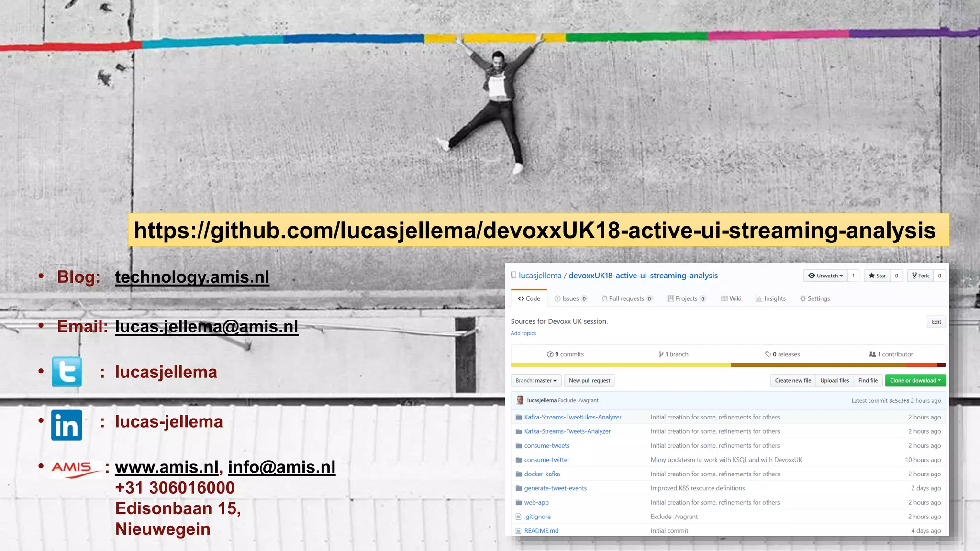Click folder icon for Kafka-Streams-Tweets-Analyzer
The image size is (980, 551).
coord(518,431)
